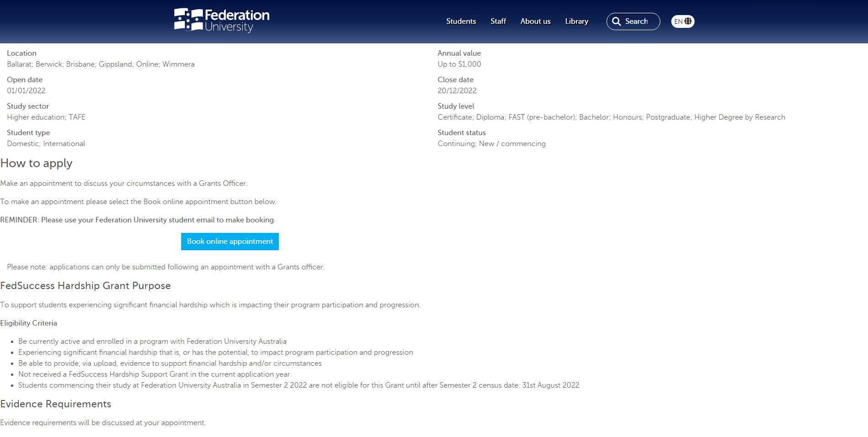Click the Federation University flag logo icon

pyautogui.click(x=188, y=20)
